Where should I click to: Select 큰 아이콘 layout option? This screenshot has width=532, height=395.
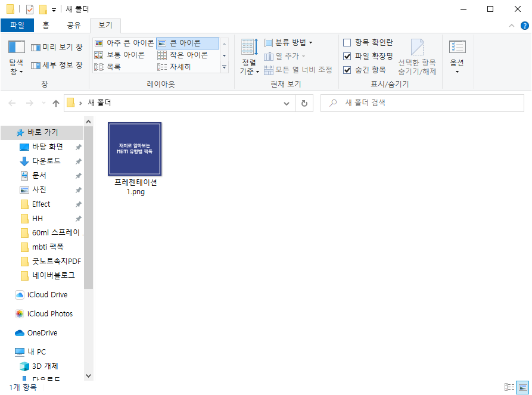187,43
